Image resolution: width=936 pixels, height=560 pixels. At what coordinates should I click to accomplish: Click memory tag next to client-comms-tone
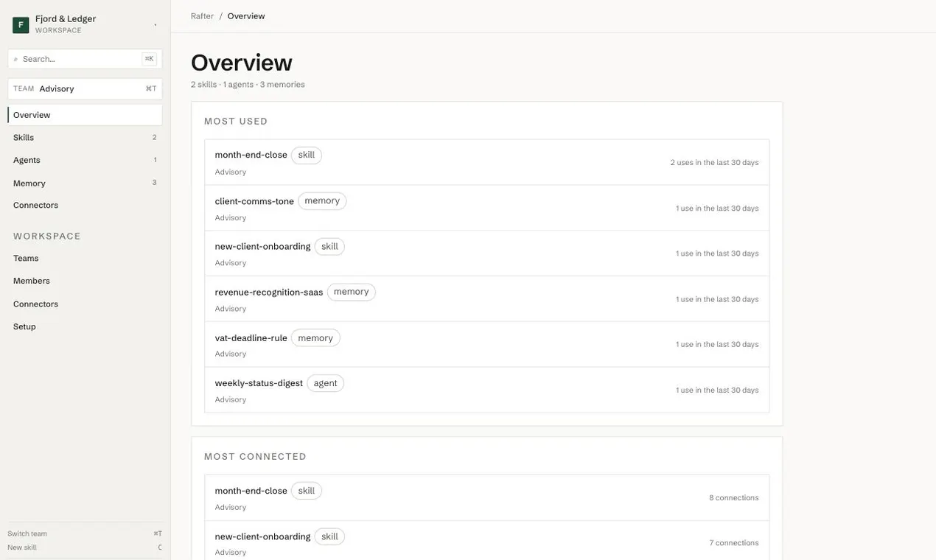(322, 201)
